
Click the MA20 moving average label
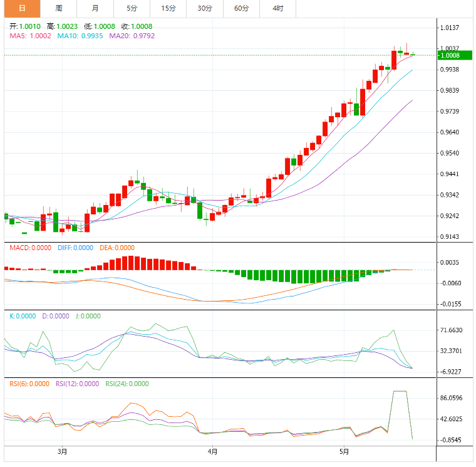[132, 36]
